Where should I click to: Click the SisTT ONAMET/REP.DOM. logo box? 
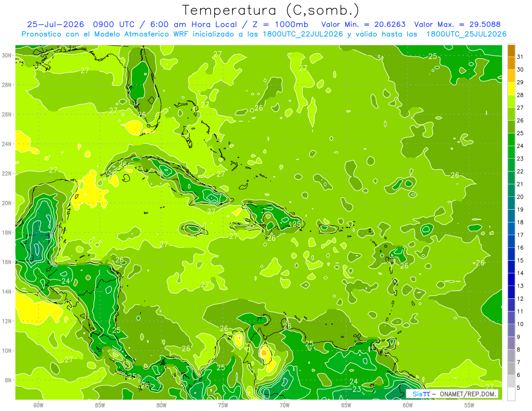pyautogui.click(x=452, y=394)
